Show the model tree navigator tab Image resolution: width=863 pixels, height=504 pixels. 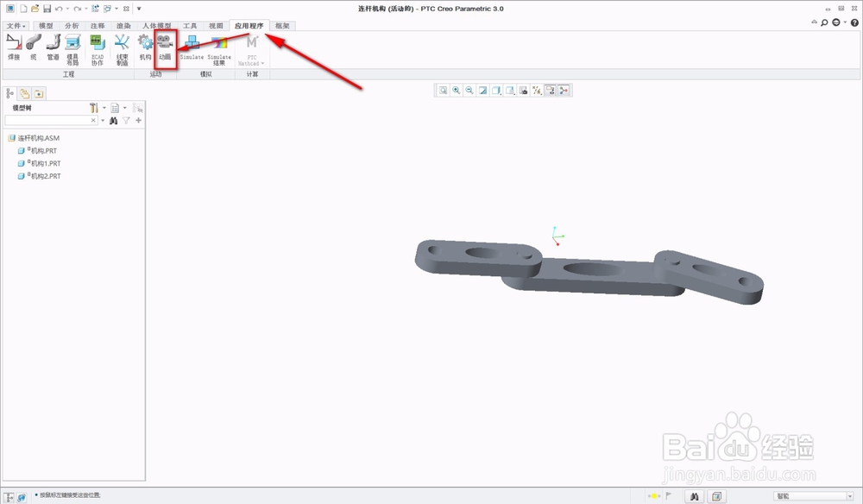tap(9, 93)
